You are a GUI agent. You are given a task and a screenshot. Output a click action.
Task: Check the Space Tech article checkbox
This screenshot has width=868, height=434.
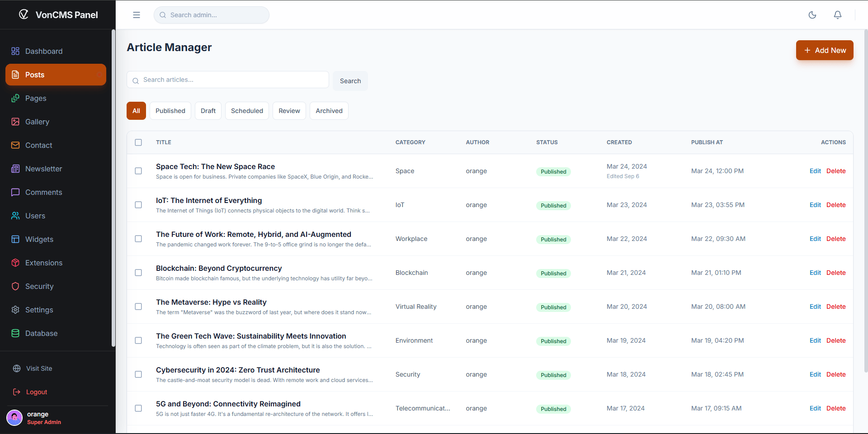[138, 171]
